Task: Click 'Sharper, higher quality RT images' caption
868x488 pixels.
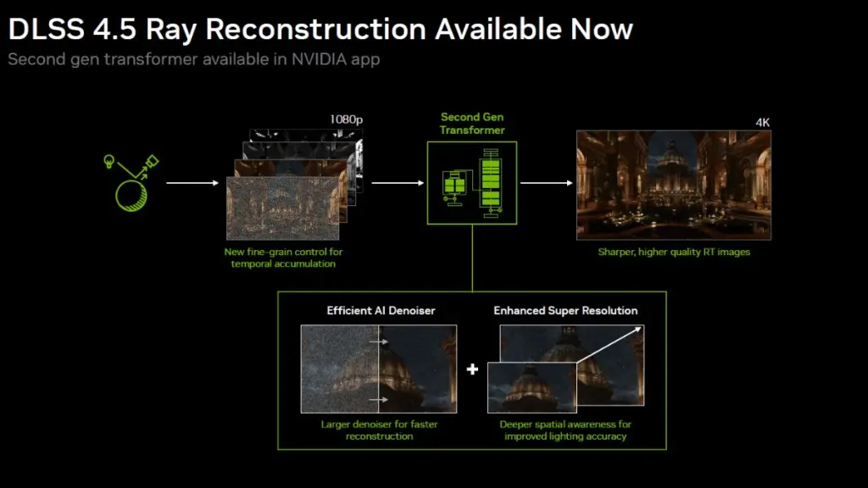Action: click(674, 252)
